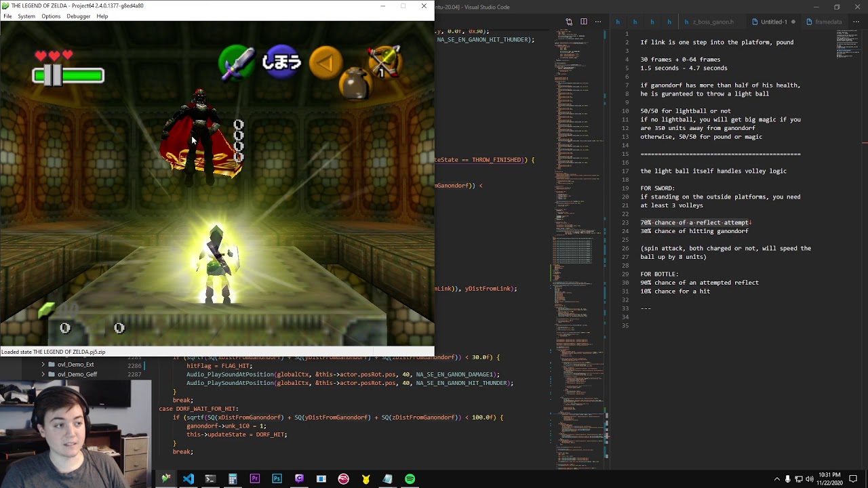Open left editor group More Actions ellipsis
This screenshot has width=868, height=488.
click(x=597, y=22)
